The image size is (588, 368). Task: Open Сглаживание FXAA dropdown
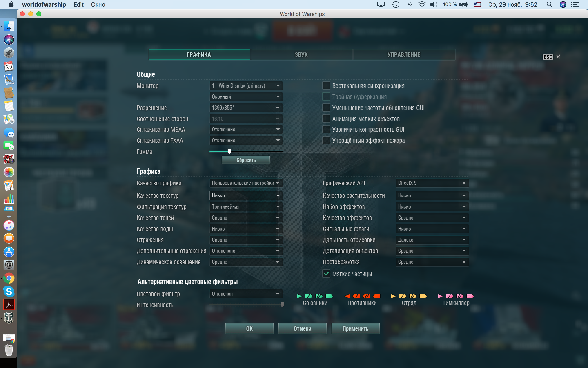(x=246, y=140)
